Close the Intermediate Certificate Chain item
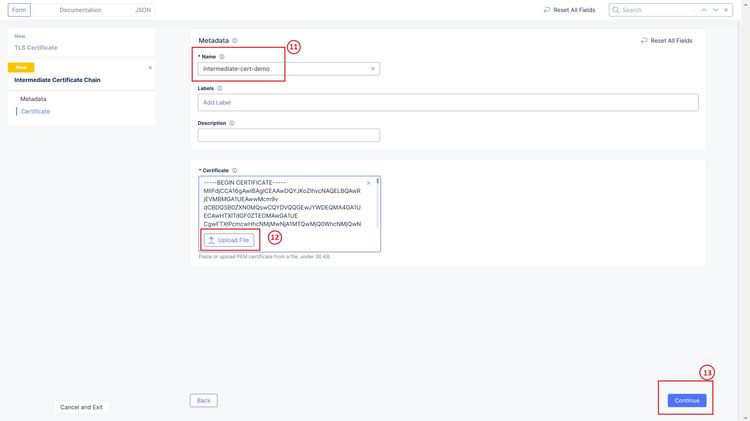The image size is (750, 421). tap(150, 68)
